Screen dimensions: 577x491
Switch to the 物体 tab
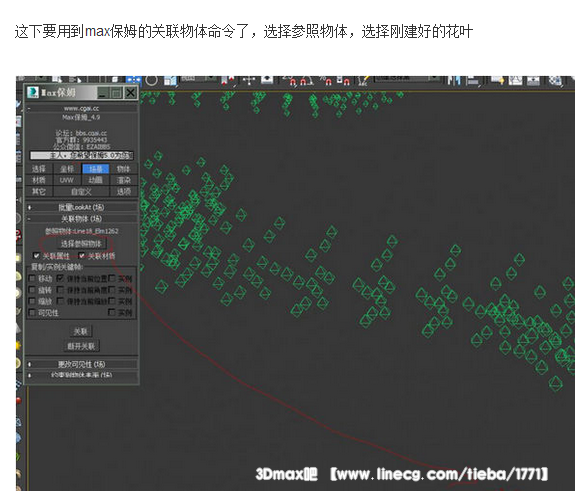click(124, 169)
